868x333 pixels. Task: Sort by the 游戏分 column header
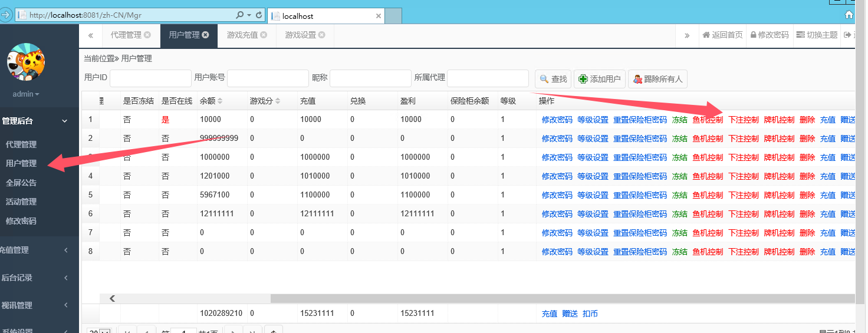[x=265, y=101]
